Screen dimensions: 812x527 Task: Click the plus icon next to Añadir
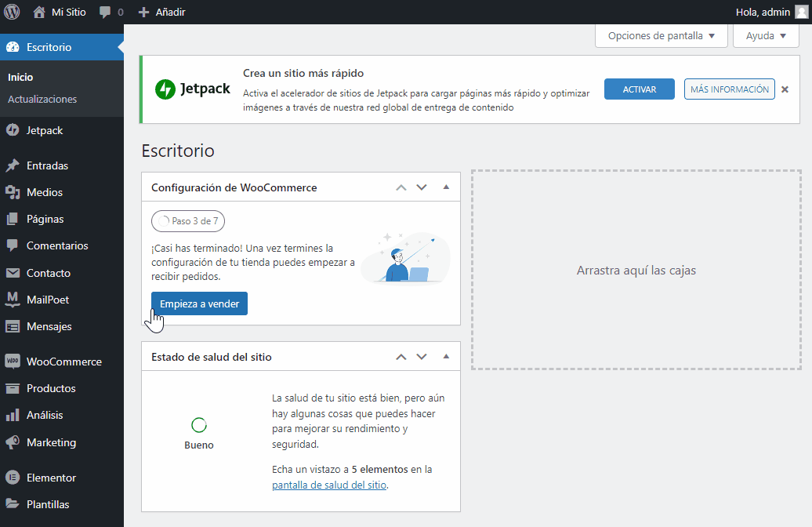point(144,12)
